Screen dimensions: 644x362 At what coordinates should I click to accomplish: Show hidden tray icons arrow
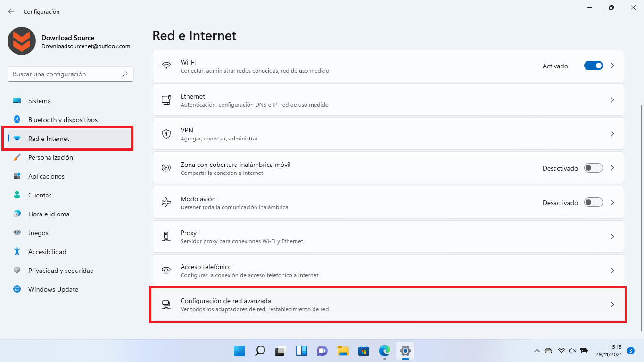tap(537, 351)
